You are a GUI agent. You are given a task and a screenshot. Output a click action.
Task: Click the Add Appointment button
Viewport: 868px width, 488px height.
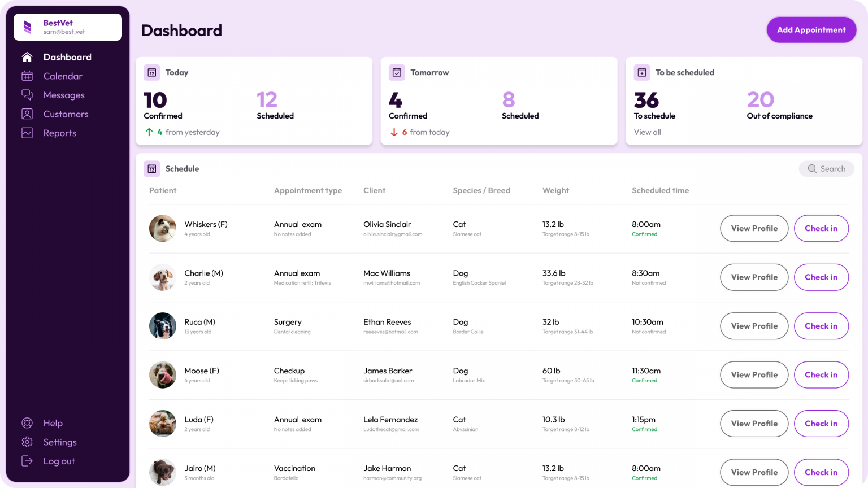(x=811, y=30)
